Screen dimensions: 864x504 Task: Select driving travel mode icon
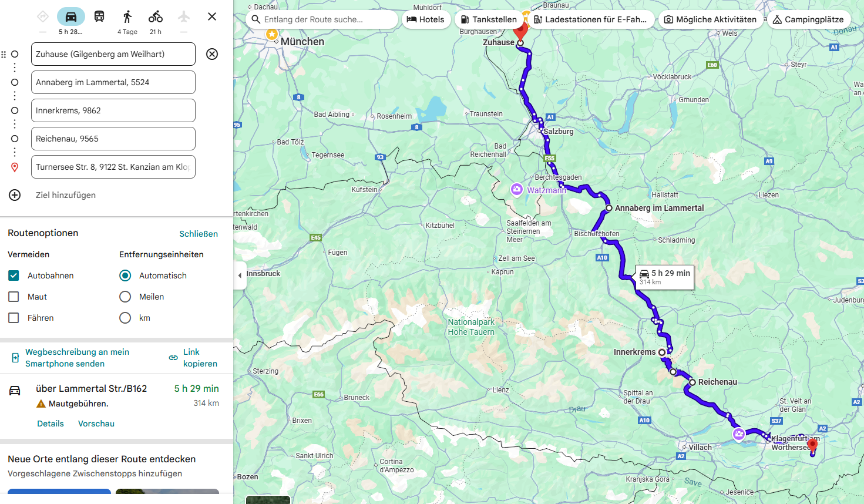pyautogui.click(x=71, y=16)
